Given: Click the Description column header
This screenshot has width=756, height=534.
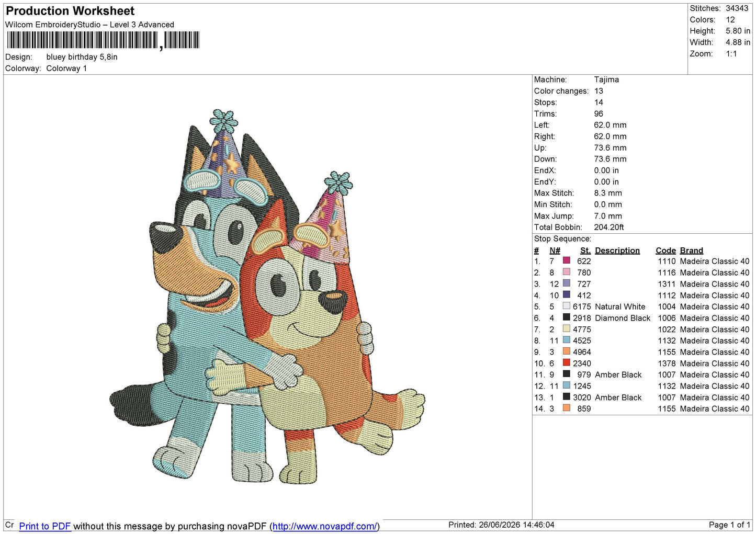Looking at the screenshot, I should [617, 251].
